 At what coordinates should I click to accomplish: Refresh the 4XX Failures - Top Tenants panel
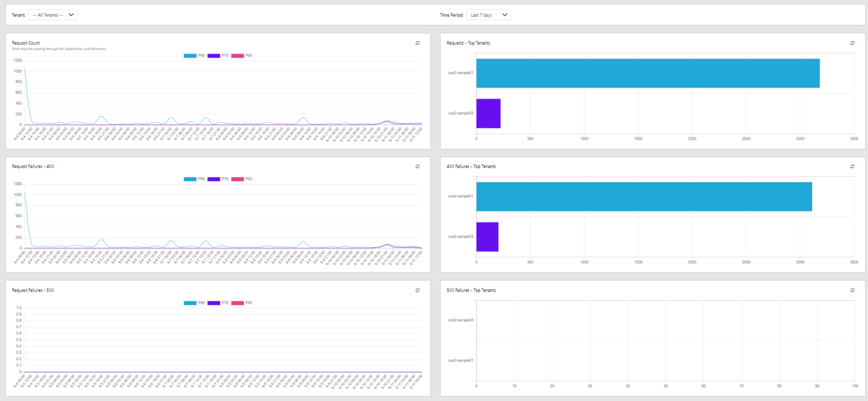coord(852,166)
